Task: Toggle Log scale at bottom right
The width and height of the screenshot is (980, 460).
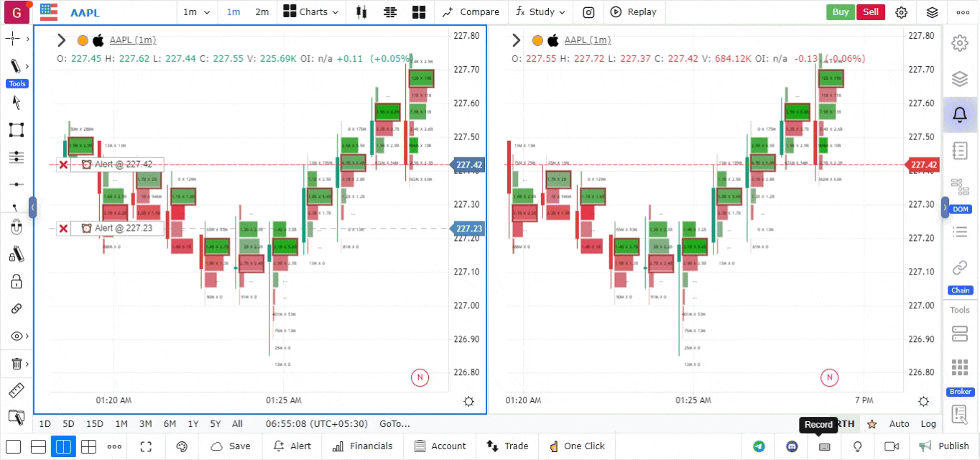Action: pyautogui.click(x=928, y=424)
